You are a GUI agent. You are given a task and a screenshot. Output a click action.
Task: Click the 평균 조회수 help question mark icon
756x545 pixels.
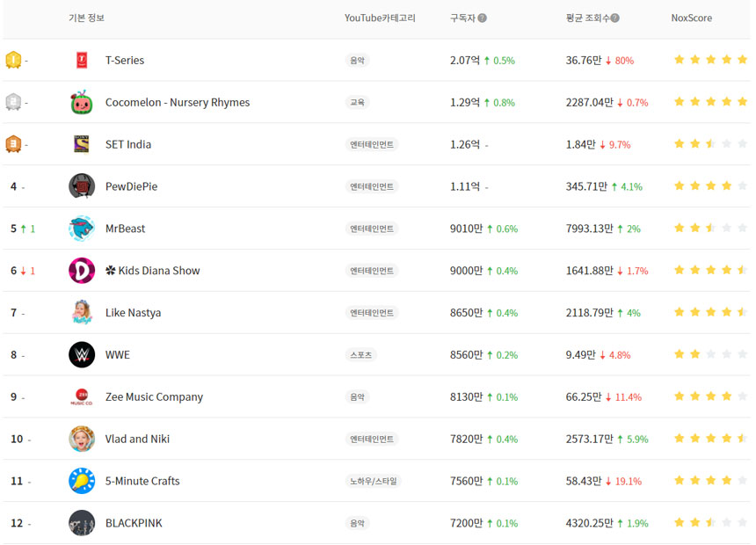click(x=614, y=18)
